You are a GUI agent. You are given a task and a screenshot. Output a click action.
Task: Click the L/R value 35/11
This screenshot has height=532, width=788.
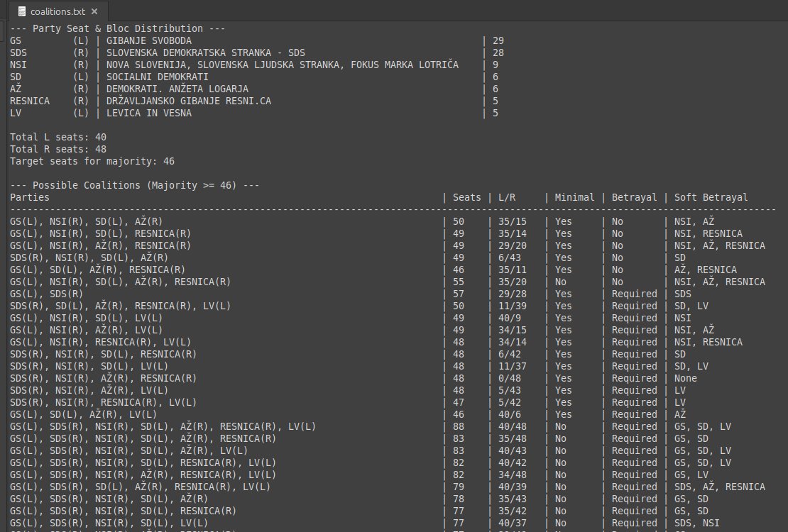point(512,270)
